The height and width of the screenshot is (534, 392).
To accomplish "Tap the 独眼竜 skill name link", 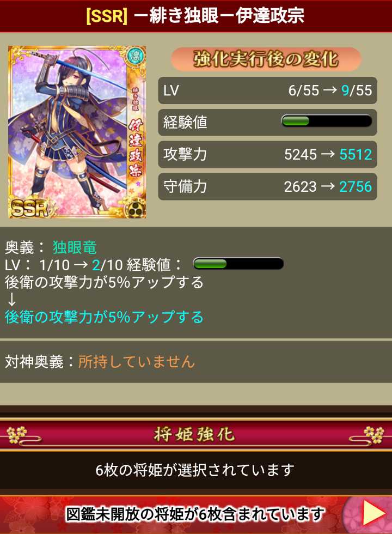I will [x=75, y=247].
